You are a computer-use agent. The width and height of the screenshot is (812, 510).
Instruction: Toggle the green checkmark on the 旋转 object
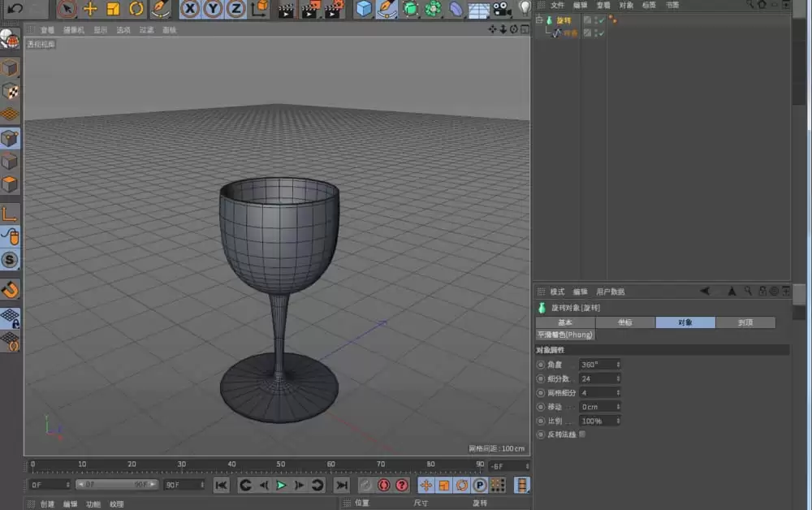601,19
